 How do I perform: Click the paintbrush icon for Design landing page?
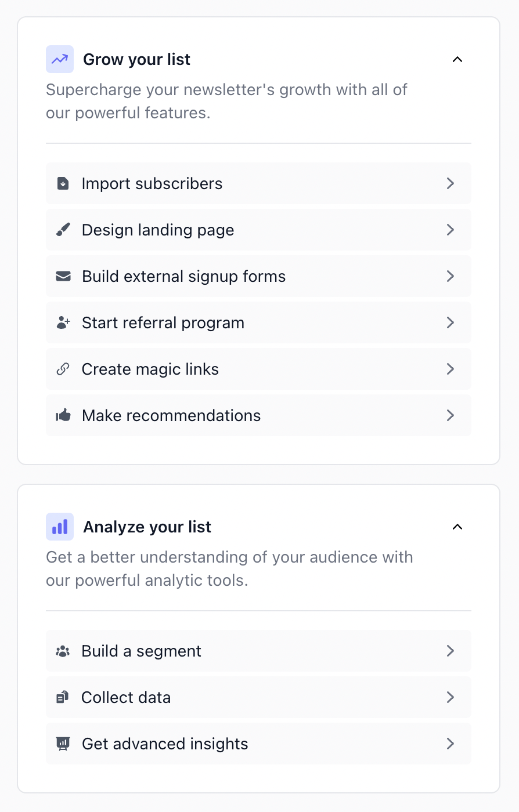click(x=63, y=230)
